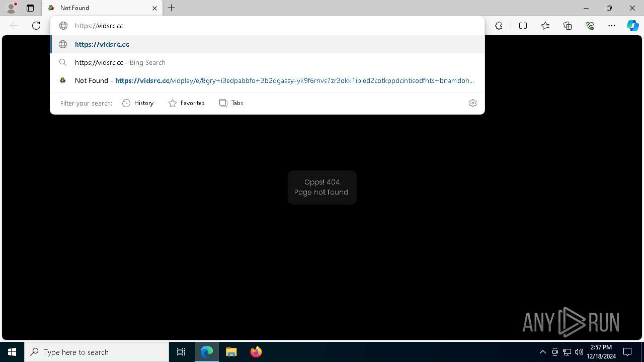Screen dimensions: 644x362
Task: Minimize the Edge window
Action: coord(586,8)
